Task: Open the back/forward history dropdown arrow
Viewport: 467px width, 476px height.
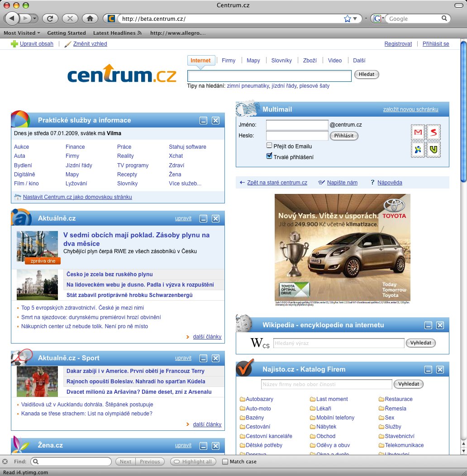Action: click(35, 19)
